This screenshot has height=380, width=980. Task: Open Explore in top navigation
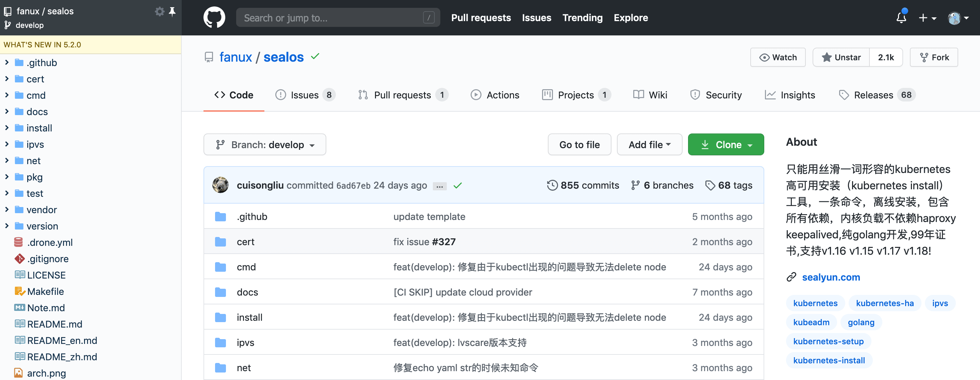pos(631,17)
